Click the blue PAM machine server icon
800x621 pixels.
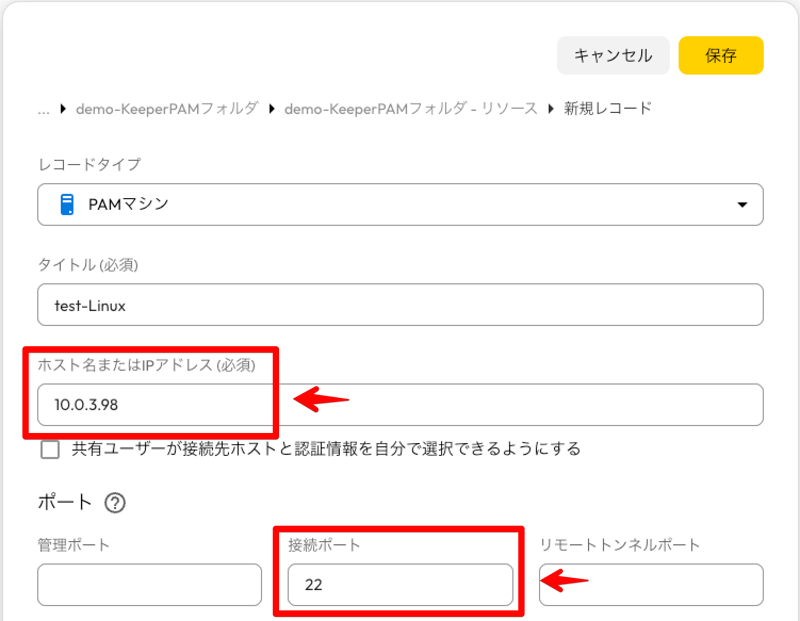click(x=67, y=204)
